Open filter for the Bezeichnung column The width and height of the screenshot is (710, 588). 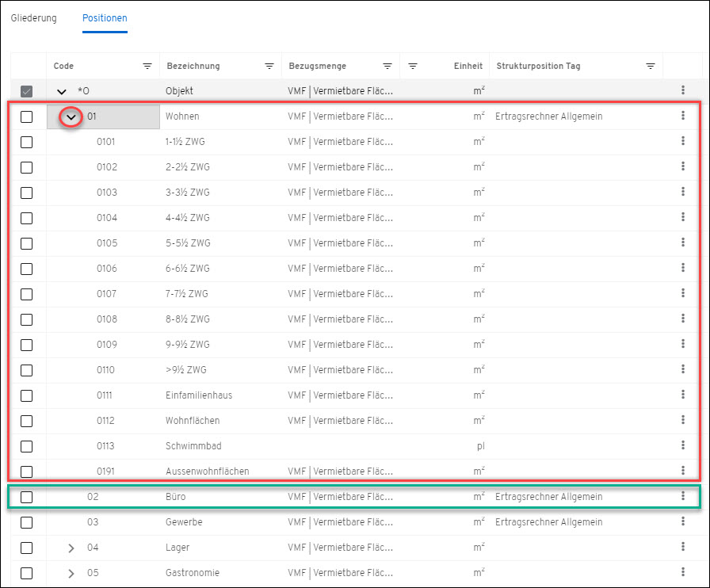[x=269, y=66]
